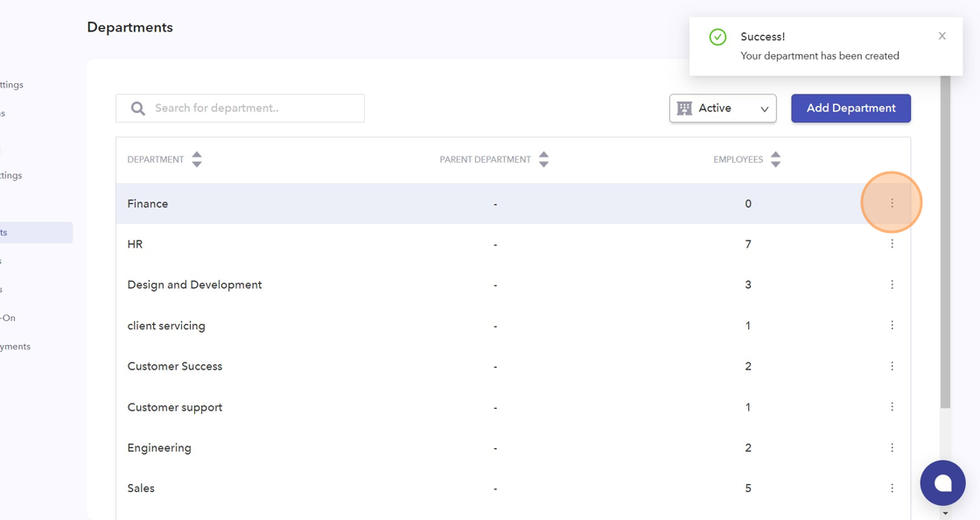Viewport: 980px width, 520px height.
Task: Open the Finance row three-dot menu
Action: point(892,203)
